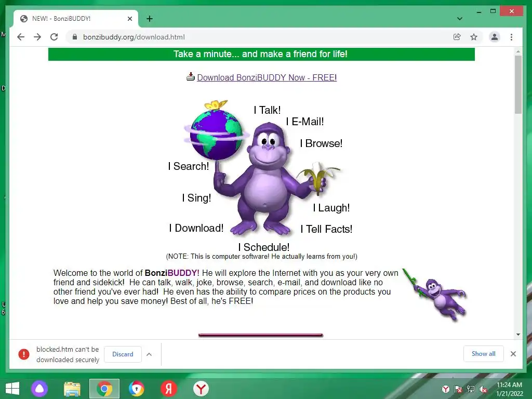Click the Yandex tray icon
This screenshot has height=399, width=532.
coord(445,389)
